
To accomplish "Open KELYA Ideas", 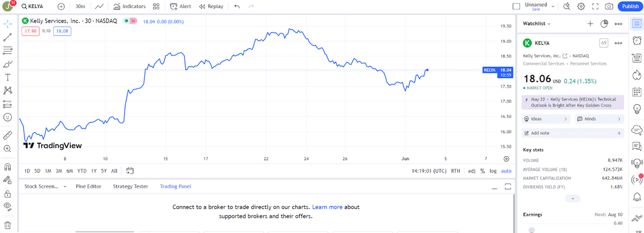I will pos(546,119).
